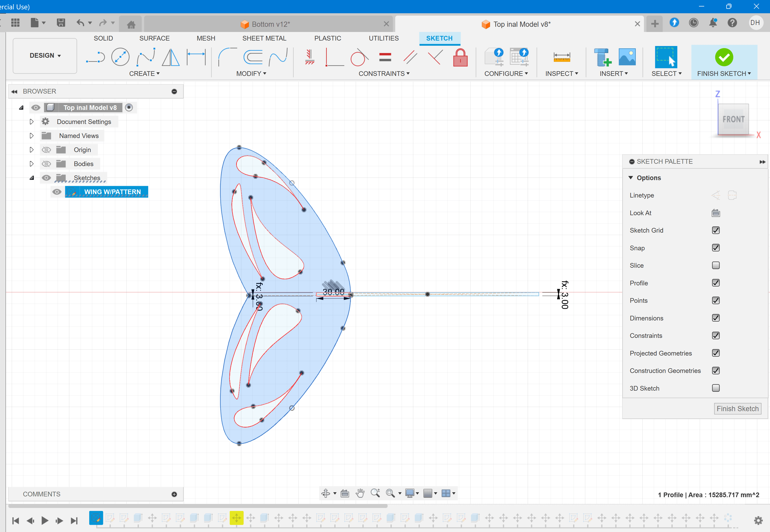Switch to the MESH tab
This screenshot has height=532, width=770.
click(206, 38)
